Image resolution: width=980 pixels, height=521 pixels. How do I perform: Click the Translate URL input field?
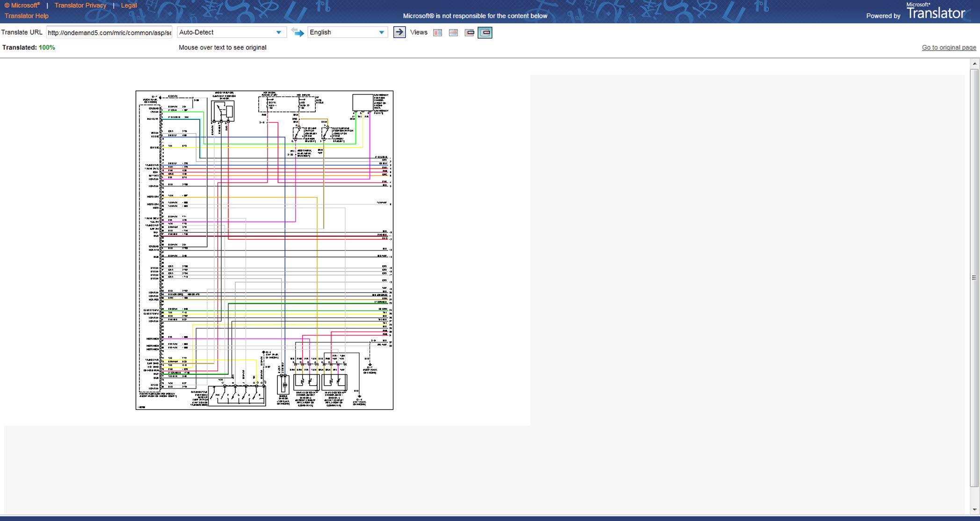point(109,32)
